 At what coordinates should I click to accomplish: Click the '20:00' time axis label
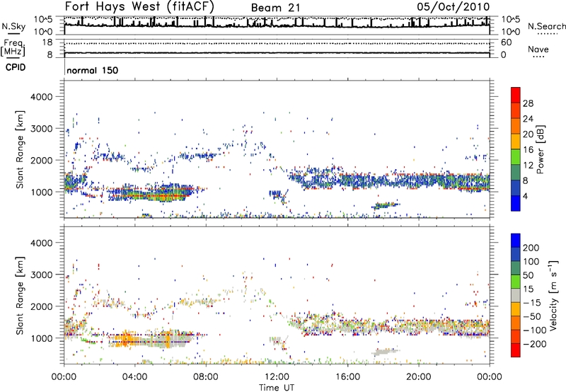418,377
